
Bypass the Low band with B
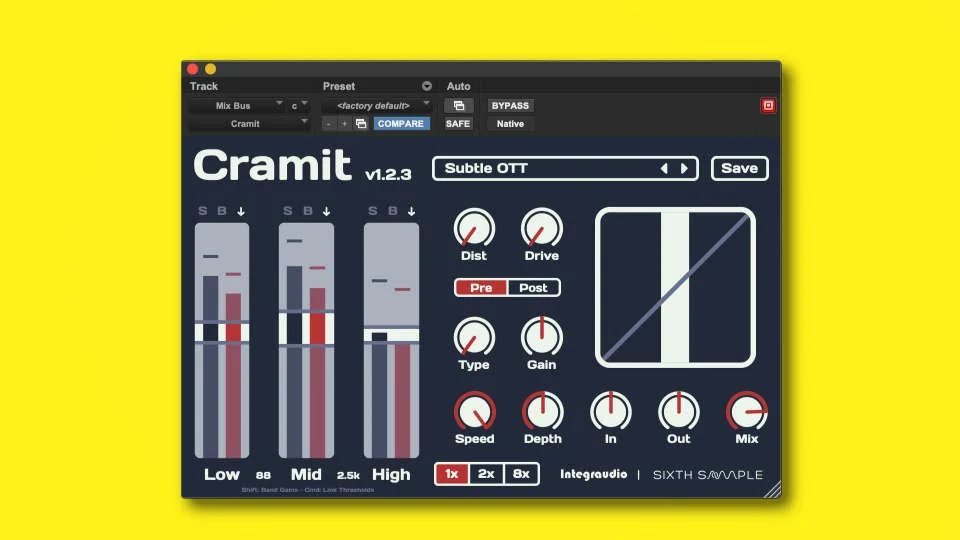point(222,211)
